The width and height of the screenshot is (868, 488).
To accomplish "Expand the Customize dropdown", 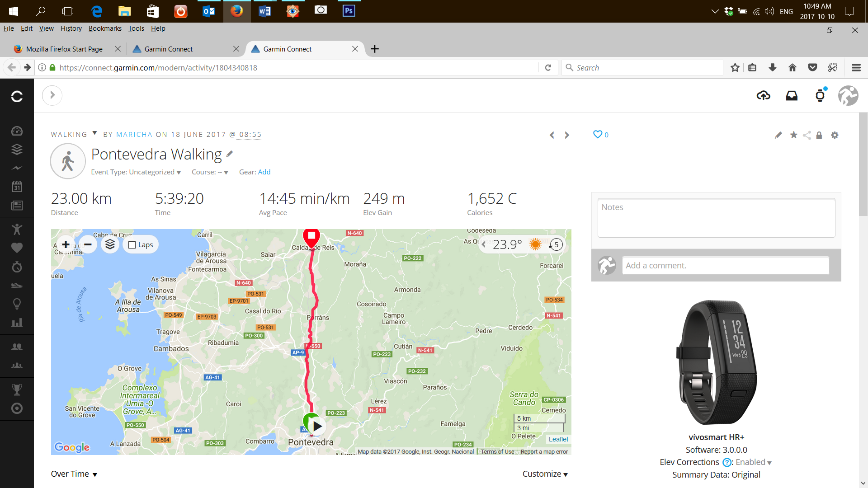I will 545,474.
